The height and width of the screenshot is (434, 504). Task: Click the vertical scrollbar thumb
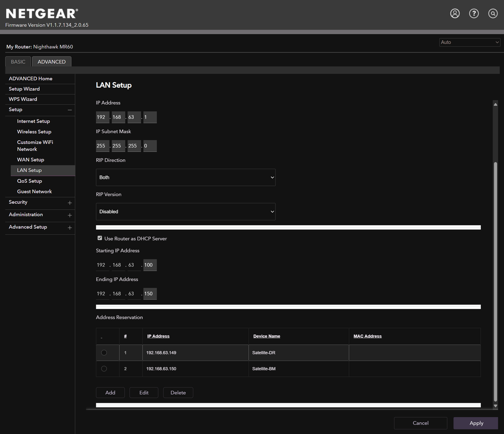[495, 277]
